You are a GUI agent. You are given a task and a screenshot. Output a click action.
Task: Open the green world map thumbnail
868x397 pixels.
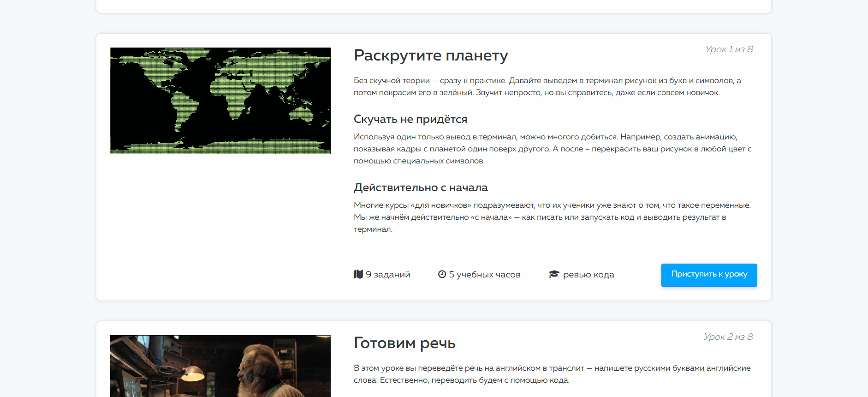pyautogui.click(x=220, y=101)
